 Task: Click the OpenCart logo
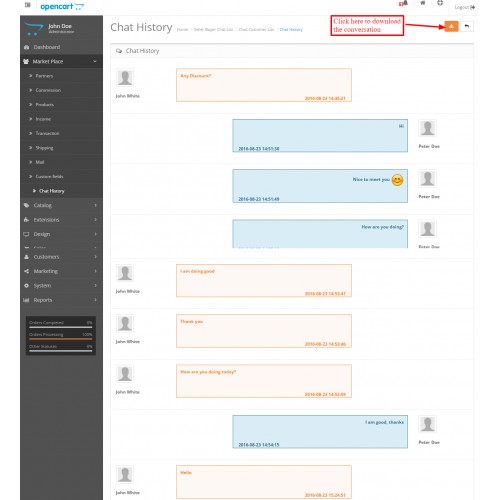[x=62, y=6]
